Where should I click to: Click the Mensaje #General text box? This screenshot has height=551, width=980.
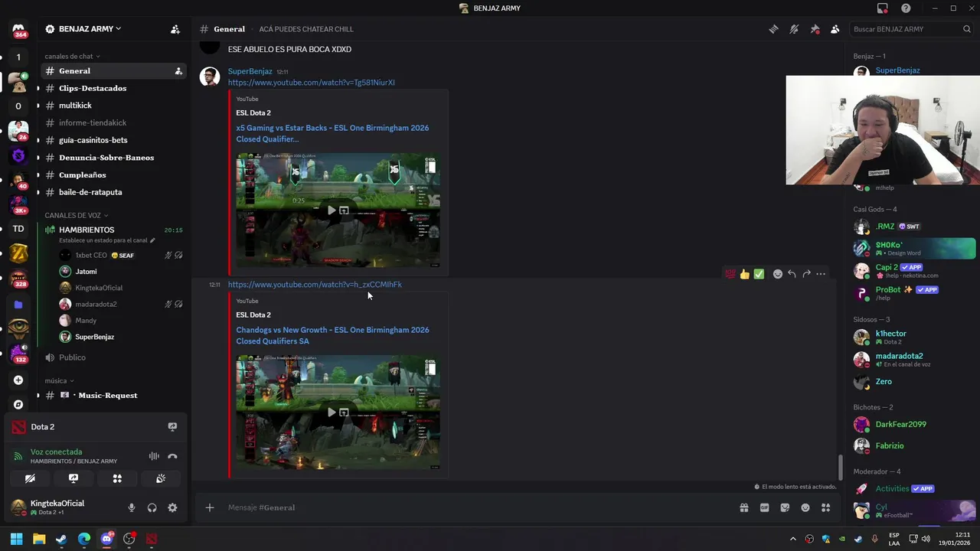[479, 507]
